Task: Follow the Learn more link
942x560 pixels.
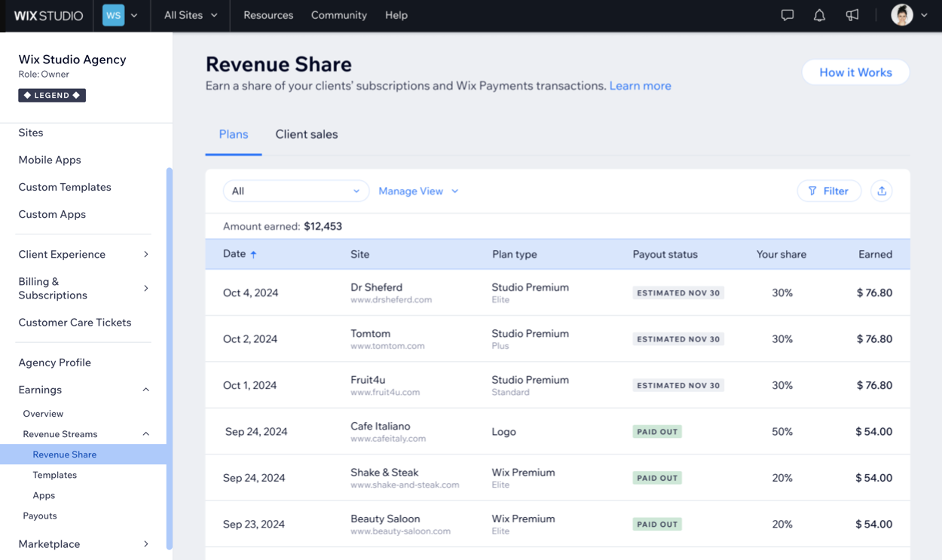Action: [641, 86]
